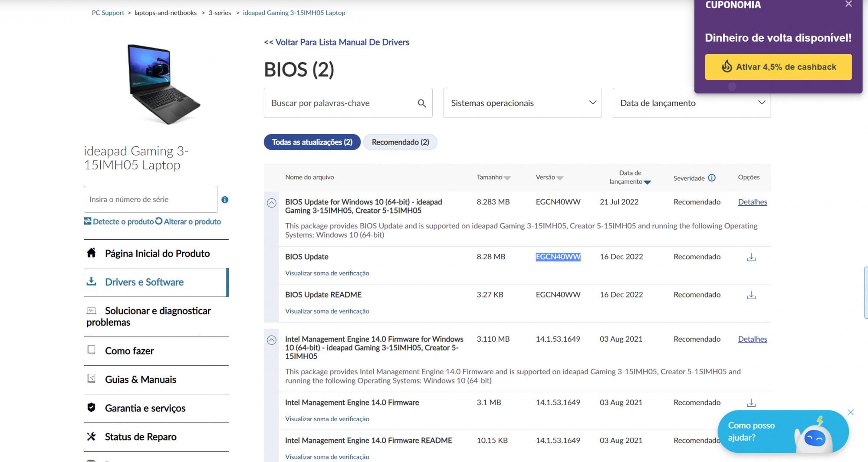Go to Guias & Manuais section
The height and width of the screenshot is (462, 868).
tap(140, 379)
